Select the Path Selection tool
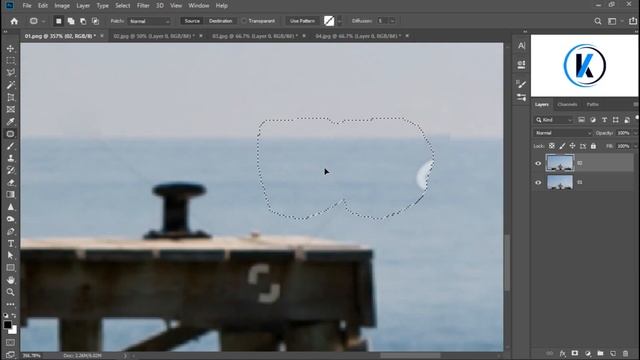This screenshot has width=640, height=360. (x=11, y=256)
